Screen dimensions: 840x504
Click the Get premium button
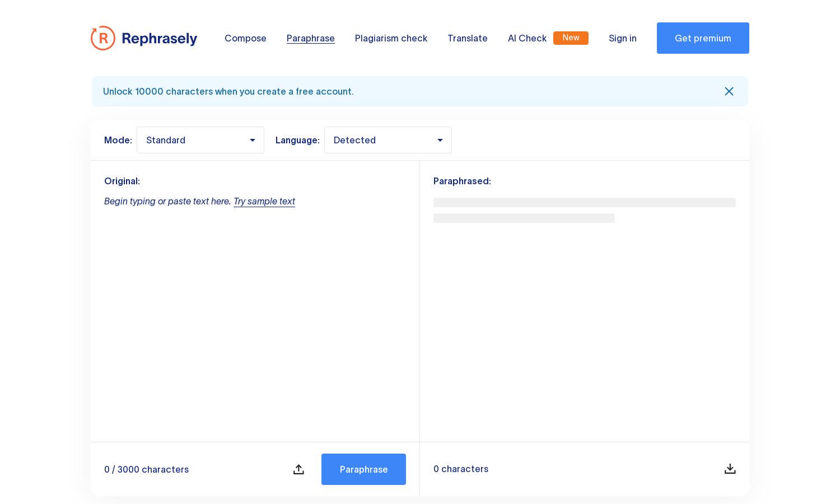click(703, 38)
